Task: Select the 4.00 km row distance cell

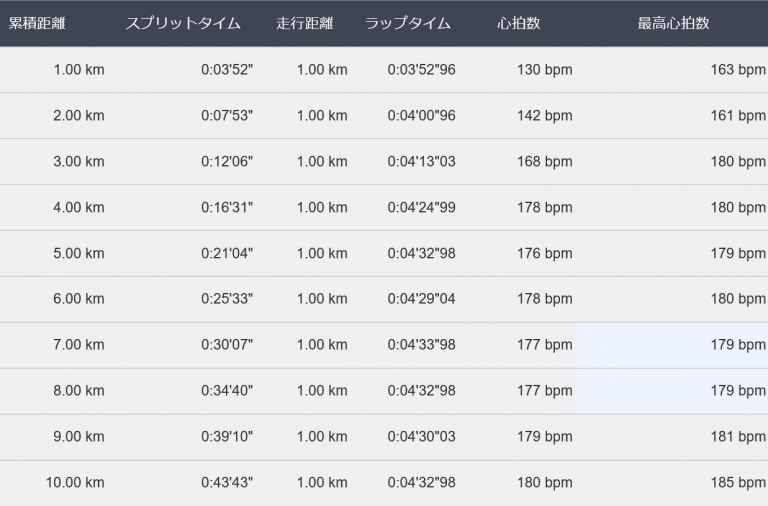Action: (x=78, y=208)
